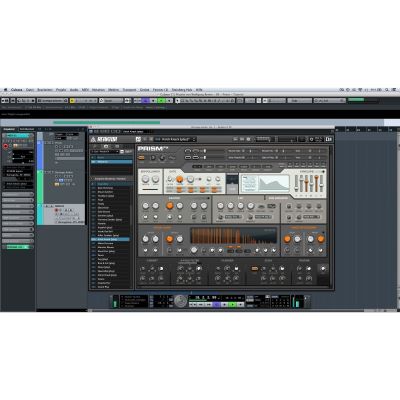Click the orange knob left of the spectrum display
The width and height of the screenshot is (400, 400).
pyautogui.click(x=170, y=239)
